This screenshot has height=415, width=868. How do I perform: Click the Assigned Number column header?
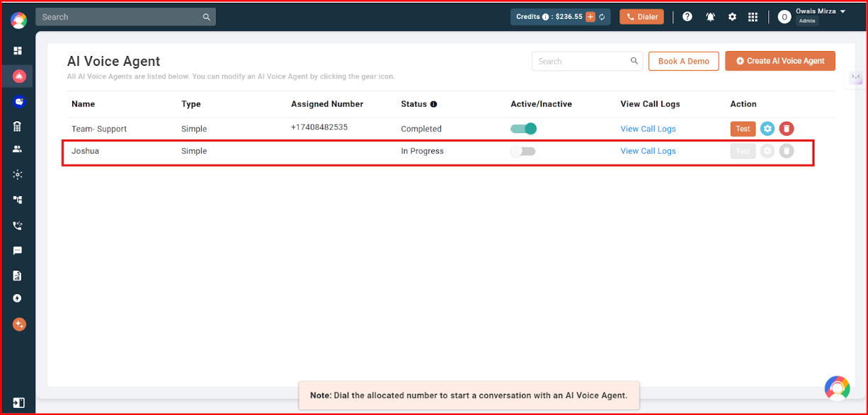tap(327, 104)
